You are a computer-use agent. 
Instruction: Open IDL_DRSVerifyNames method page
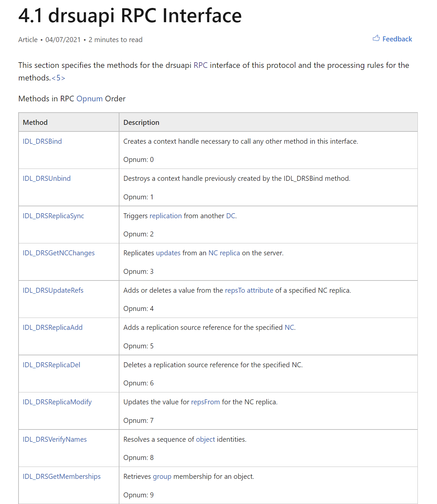coord(55,439)
